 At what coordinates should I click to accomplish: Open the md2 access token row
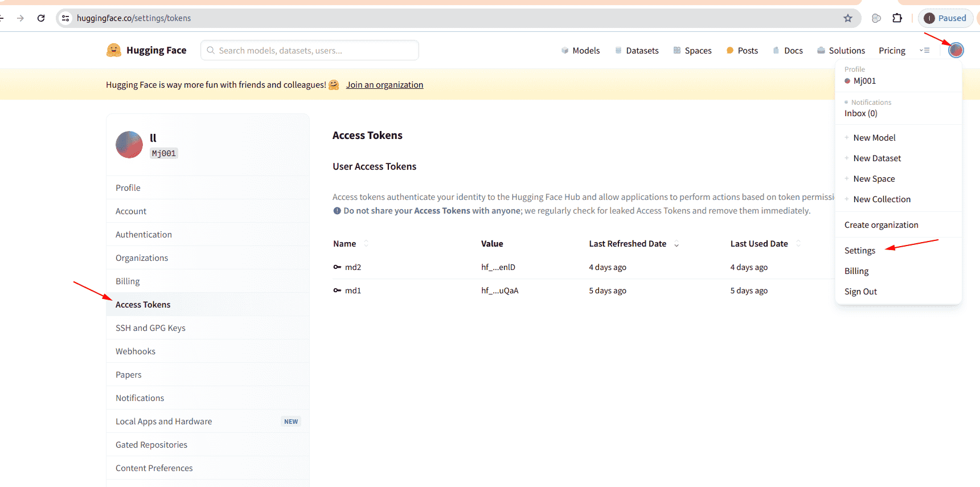[x=353, y=267]
